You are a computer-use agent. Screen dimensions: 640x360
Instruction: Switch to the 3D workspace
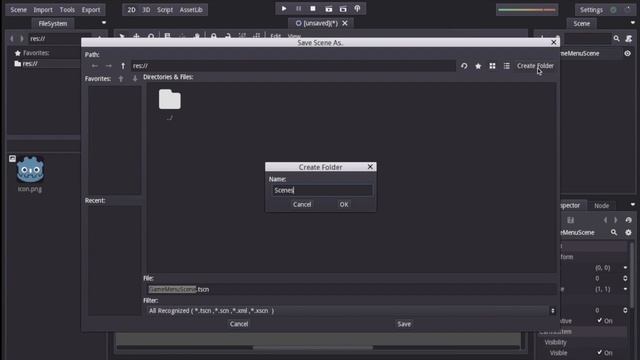146,9
